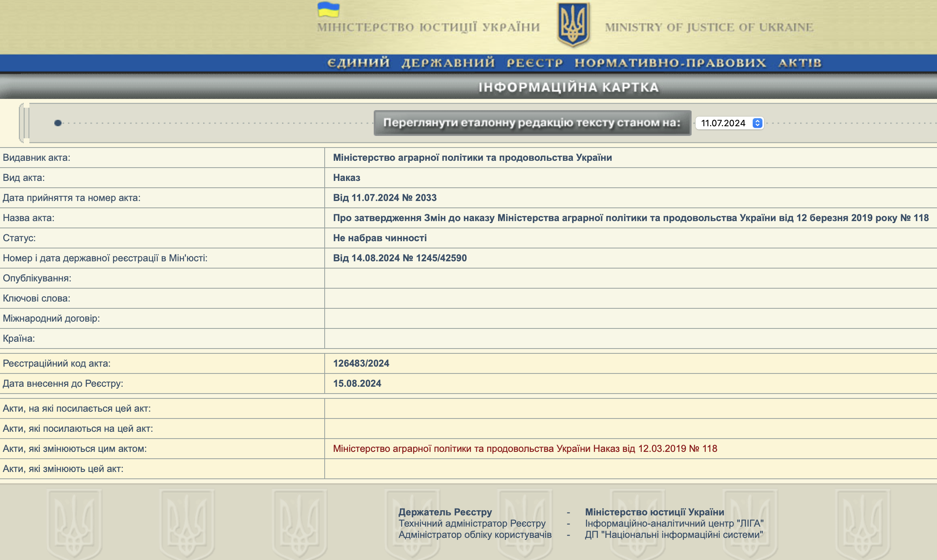This screenshot has width=937, height=560.
Task: Click the blue stepper arrows on date selector
Action: [x=757, y=123]
